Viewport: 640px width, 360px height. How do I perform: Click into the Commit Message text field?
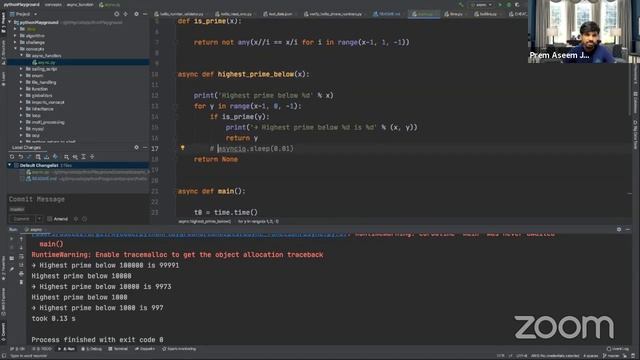click(78, 199)
